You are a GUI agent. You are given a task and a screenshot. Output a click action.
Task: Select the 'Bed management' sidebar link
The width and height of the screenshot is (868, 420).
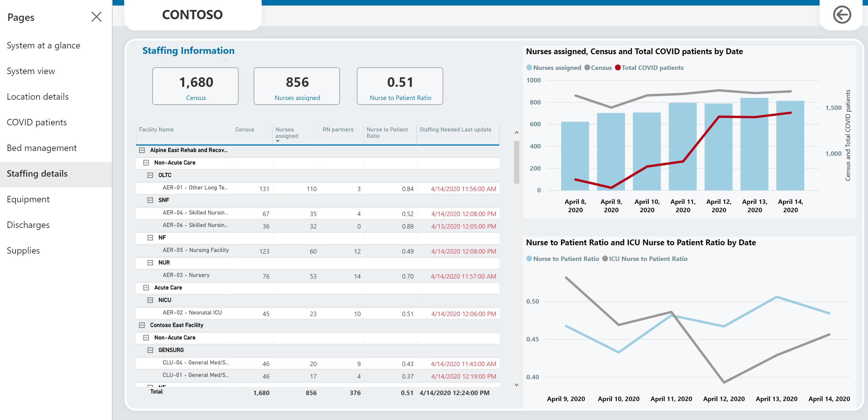(41, 148)
